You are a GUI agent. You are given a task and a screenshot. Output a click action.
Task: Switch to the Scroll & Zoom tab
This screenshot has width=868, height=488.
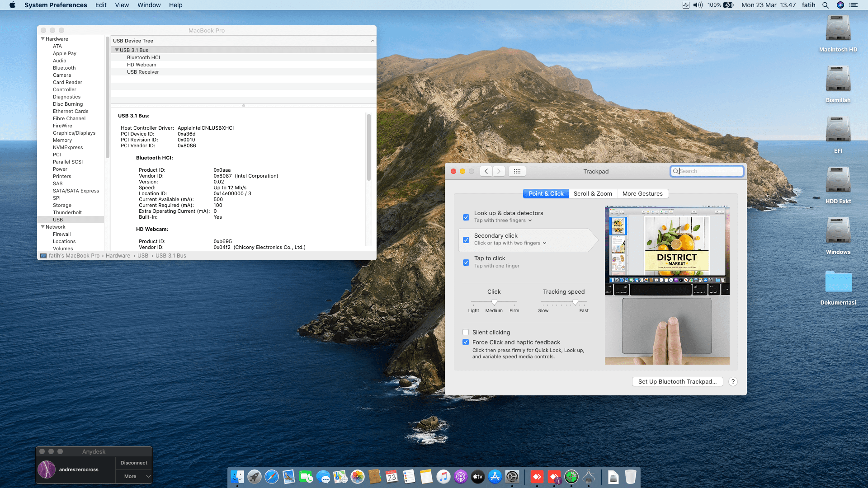click(592, 193)
